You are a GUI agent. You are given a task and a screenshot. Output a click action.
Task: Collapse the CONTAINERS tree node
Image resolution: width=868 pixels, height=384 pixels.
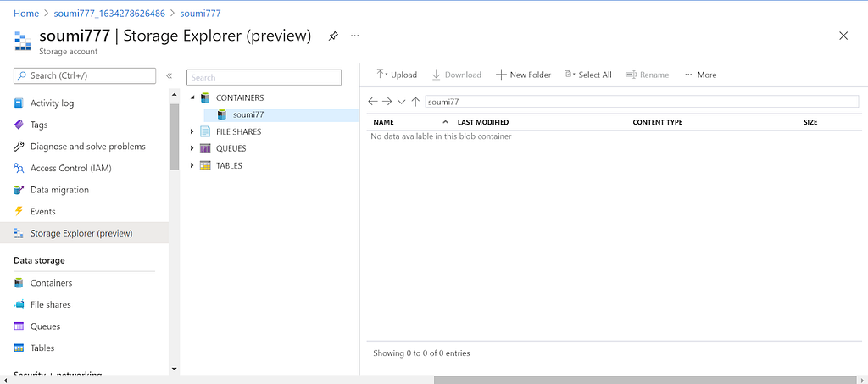click(x=192, y=98)
